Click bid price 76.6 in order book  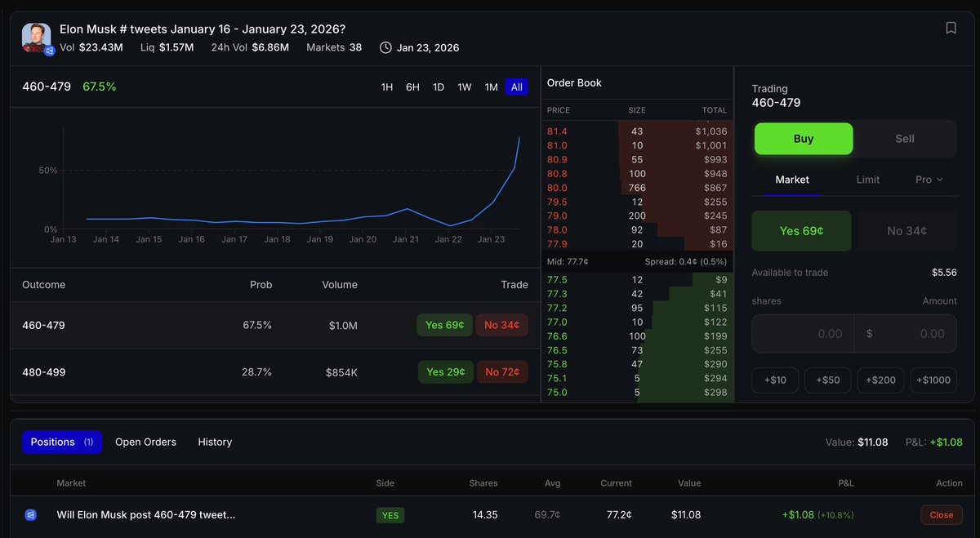tap(557, 336)
